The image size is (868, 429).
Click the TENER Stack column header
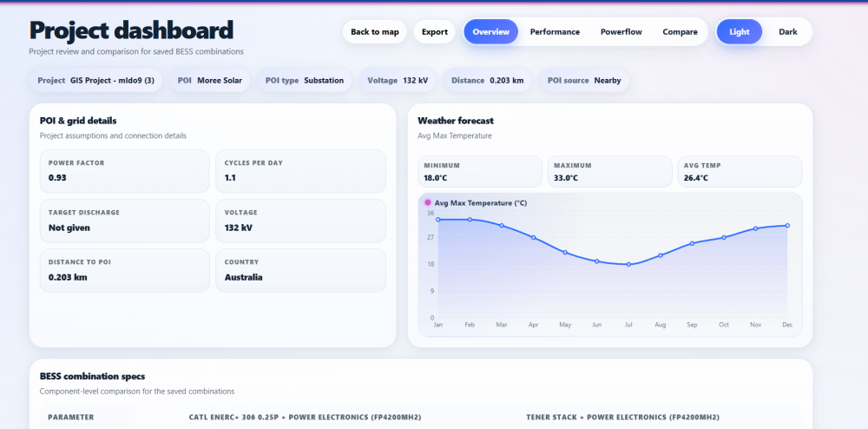click(622, 418)
